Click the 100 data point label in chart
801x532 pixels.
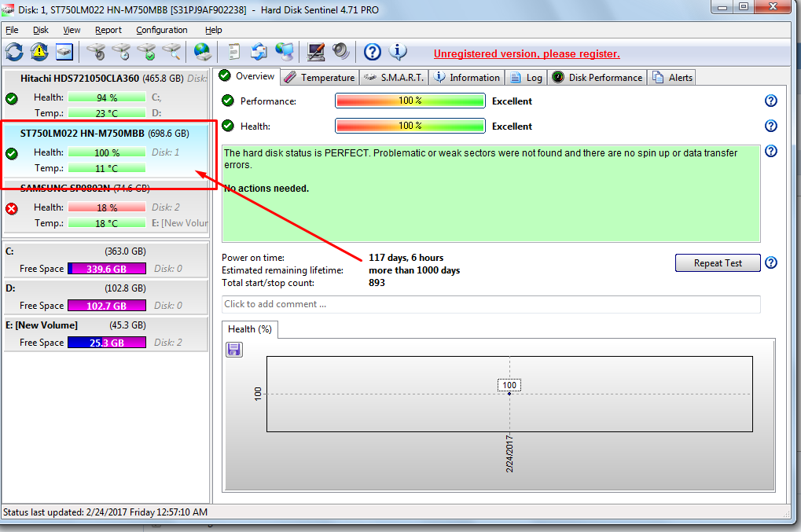(509, 385)
